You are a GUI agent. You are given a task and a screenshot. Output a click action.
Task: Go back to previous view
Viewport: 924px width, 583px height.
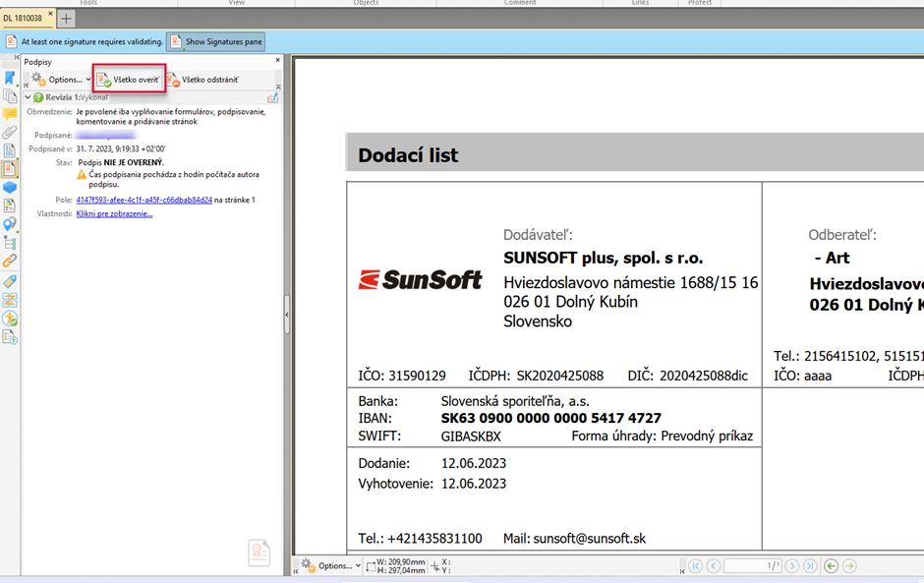tap(832, 566)
